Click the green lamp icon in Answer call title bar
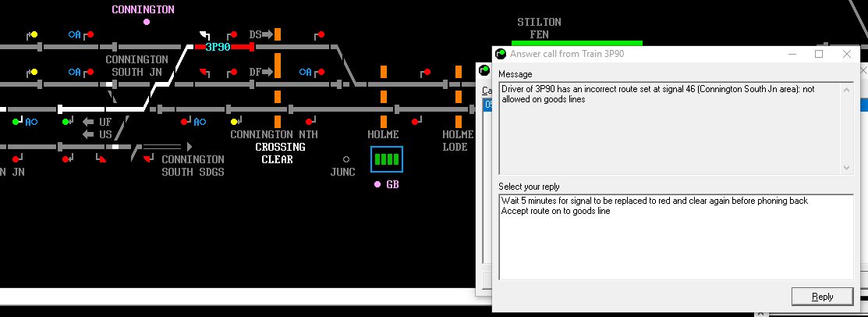Screen dimensions: 868x317 501,54
